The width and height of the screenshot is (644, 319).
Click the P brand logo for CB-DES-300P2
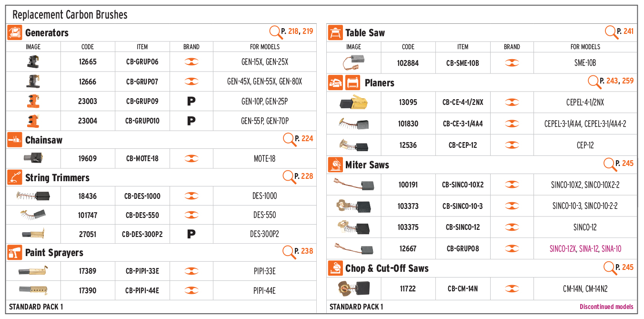click(x=191, y=234)
